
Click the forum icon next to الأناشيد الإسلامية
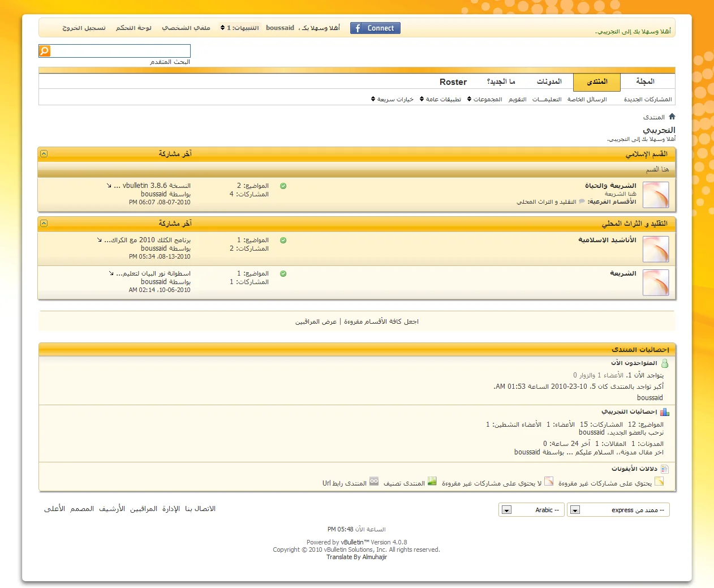[x=656, y=249]
